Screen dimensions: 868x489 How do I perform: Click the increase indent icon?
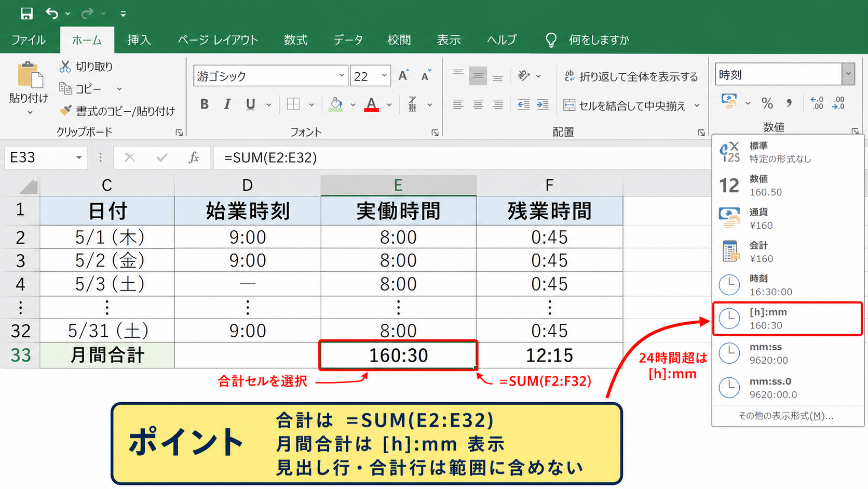tap(542, 105)
